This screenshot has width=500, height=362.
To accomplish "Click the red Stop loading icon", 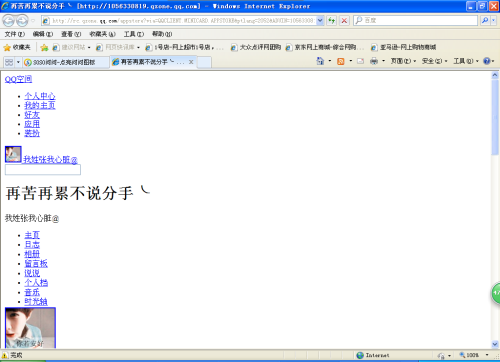I will [x=344, y=21].
